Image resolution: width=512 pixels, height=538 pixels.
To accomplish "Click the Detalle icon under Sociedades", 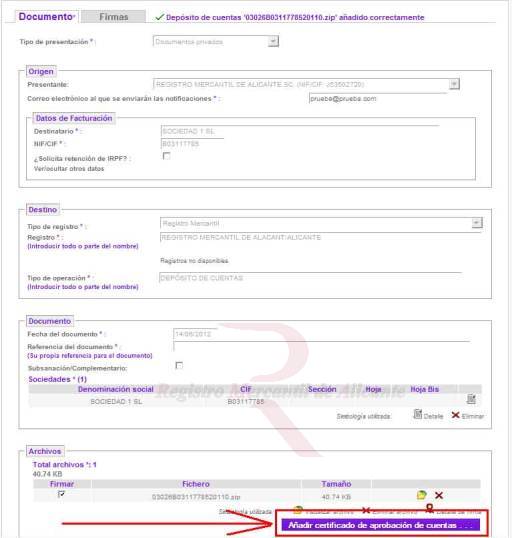I will [418, 414].
